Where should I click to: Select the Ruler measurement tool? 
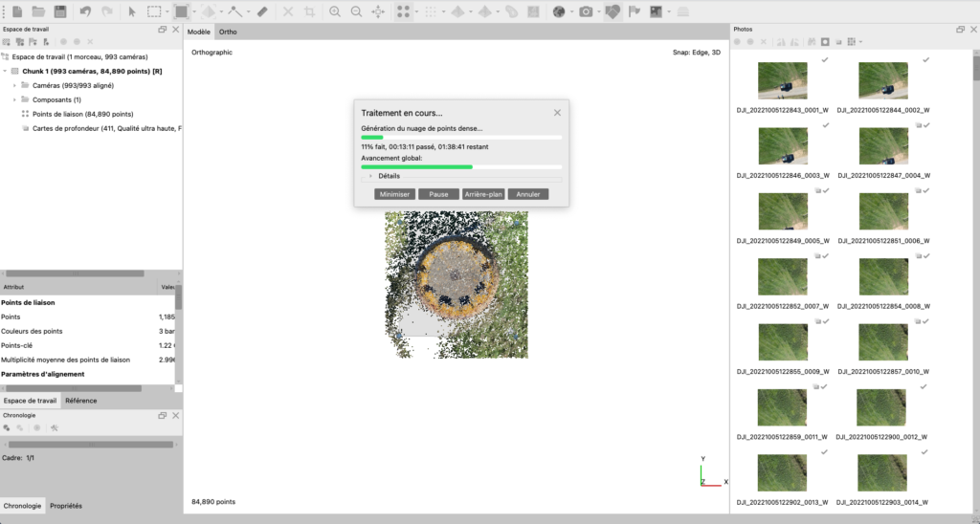click(263, 11)
